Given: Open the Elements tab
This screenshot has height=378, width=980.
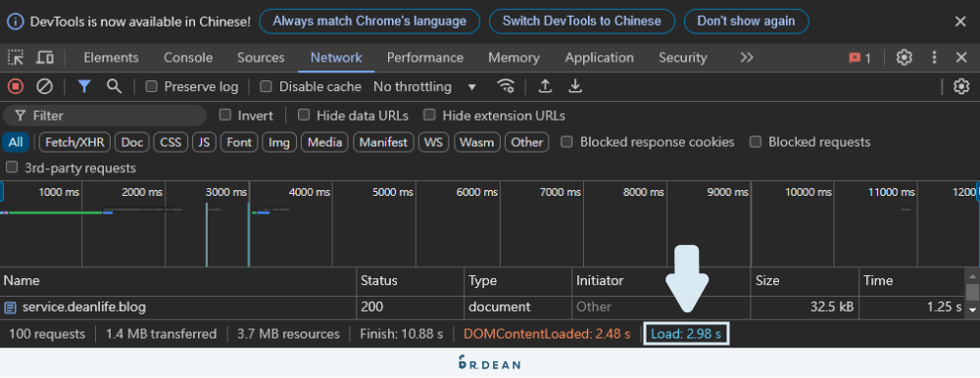Looking at the screenshot, I should click(x=112, y=58).
